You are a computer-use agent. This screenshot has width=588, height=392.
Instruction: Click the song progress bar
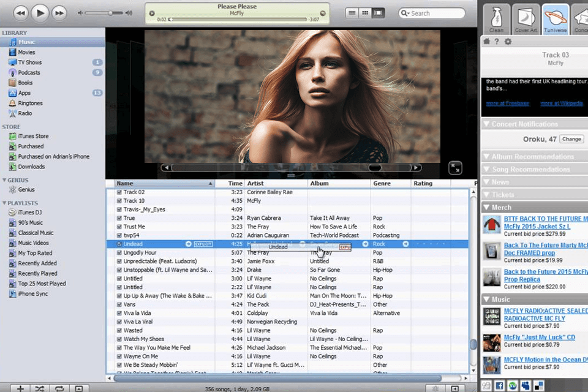click(x=238, y=19)
